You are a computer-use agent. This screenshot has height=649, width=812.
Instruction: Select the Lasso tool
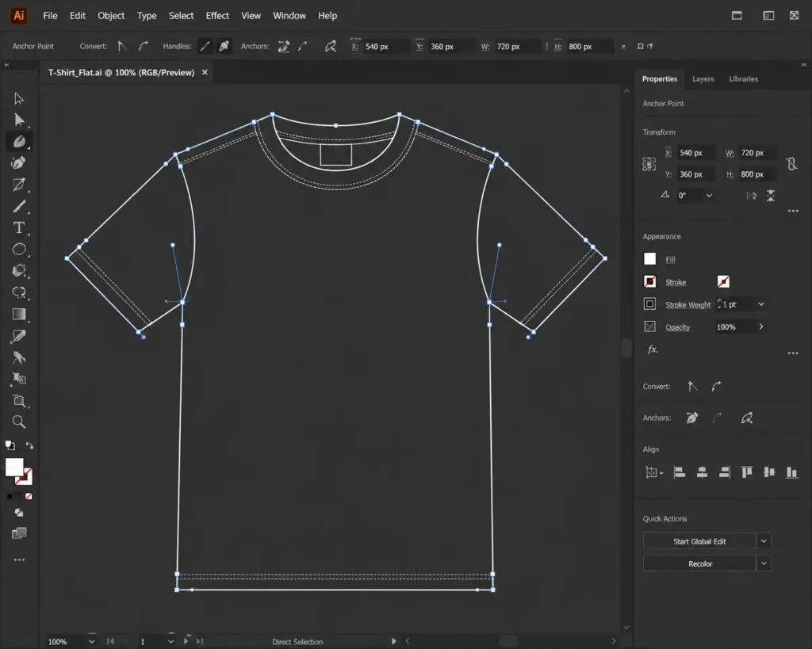[x=19, y=292]
